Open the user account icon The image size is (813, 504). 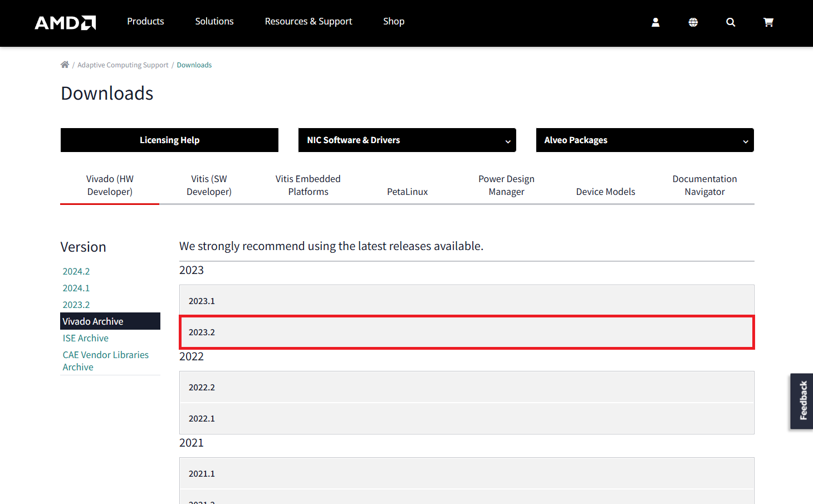655,22
